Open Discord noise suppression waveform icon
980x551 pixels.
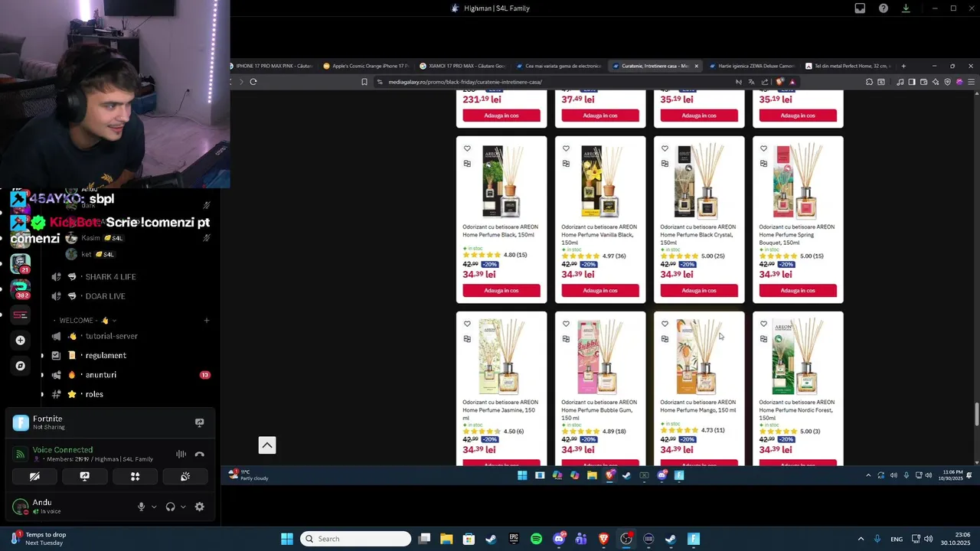pyautogui.click(x=181, y=454)
